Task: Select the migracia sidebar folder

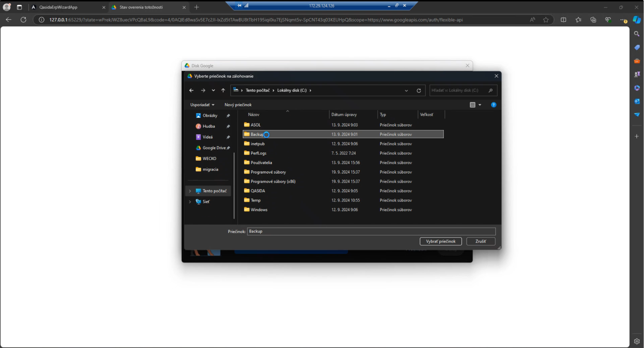Action: pos(210,169)
